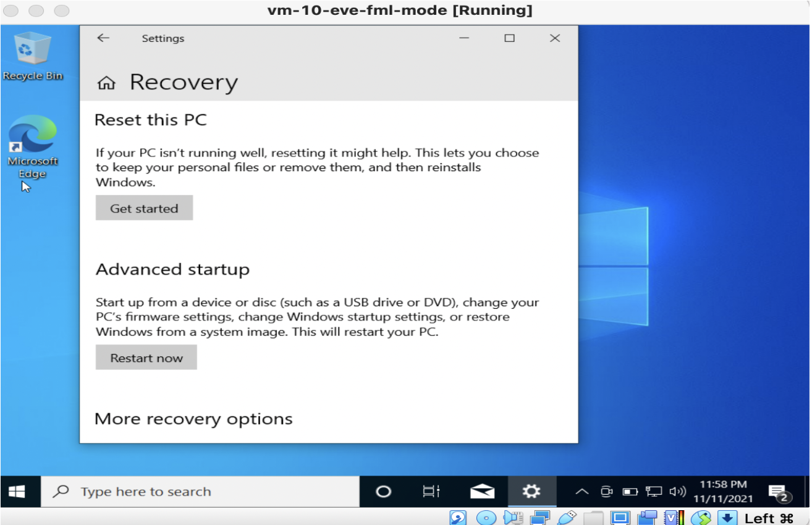
Task: Expand hidden system tray icons chevron
Action: pos(582,492)
